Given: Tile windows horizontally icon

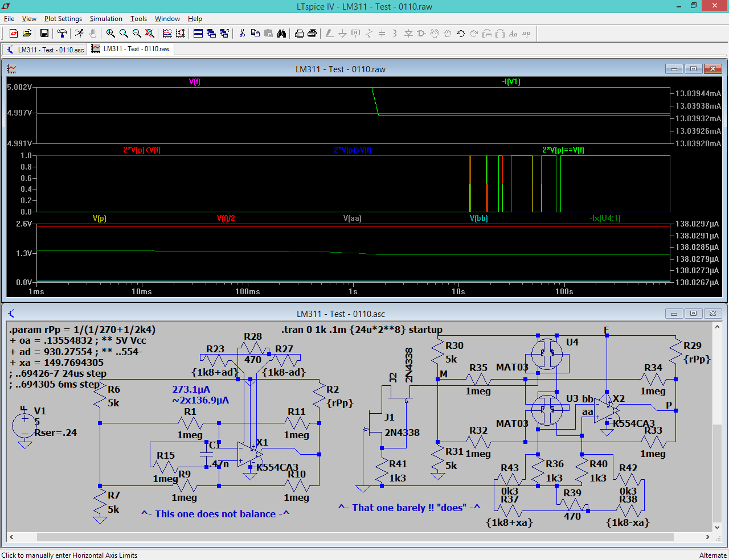Looking at the screenshot, I should 198,34.
